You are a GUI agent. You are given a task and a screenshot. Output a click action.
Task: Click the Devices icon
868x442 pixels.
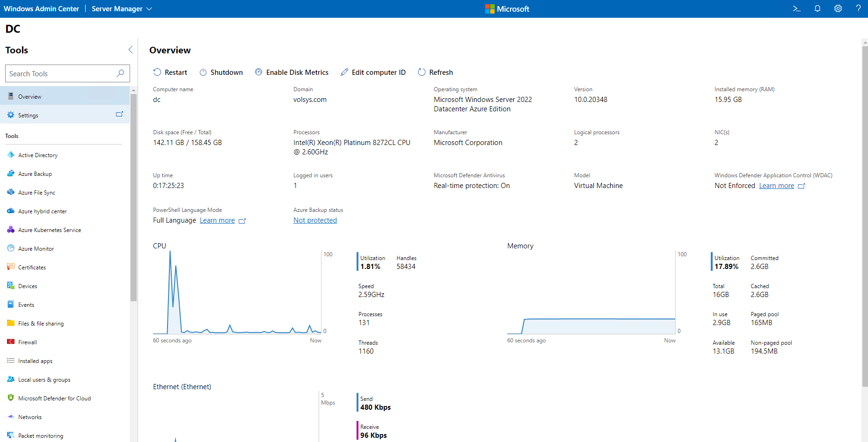11,286
